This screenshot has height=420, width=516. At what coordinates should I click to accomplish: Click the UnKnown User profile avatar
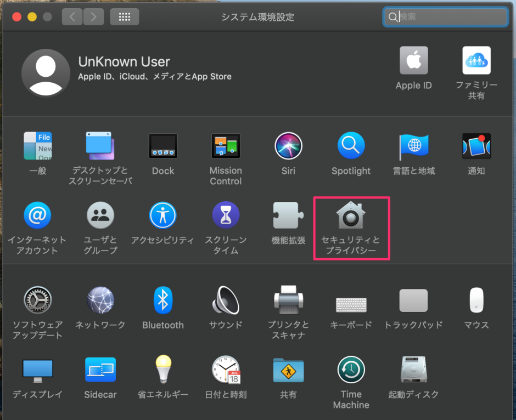(x=46, y=72)
